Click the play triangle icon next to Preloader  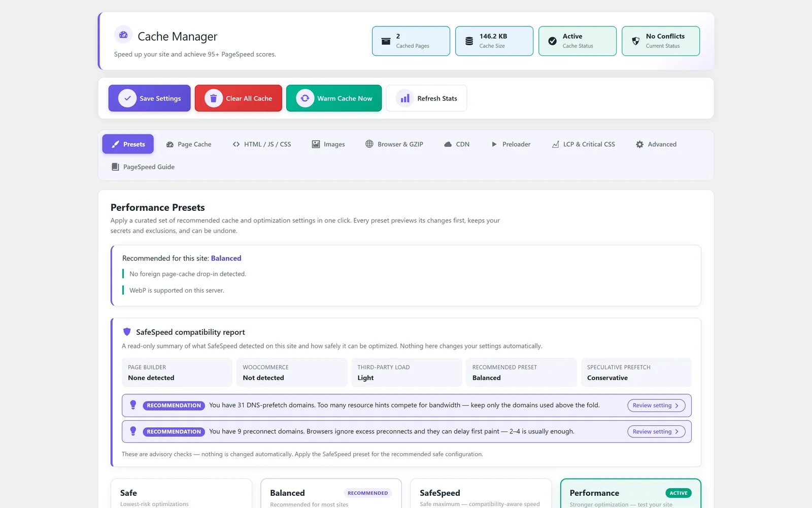tap(494, 144)
